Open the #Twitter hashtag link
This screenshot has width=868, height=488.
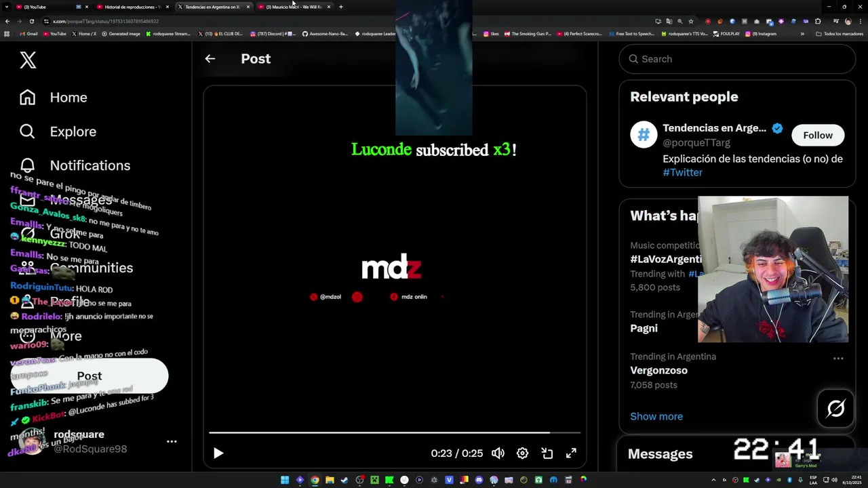click(682, 172)
